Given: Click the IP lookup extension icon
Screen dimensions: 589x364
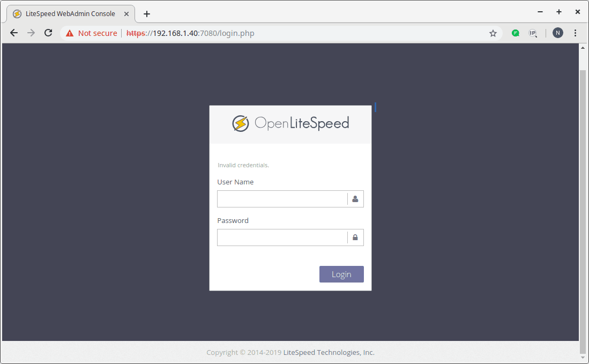Looking at the screenshot, I should (x=533, y=33).
